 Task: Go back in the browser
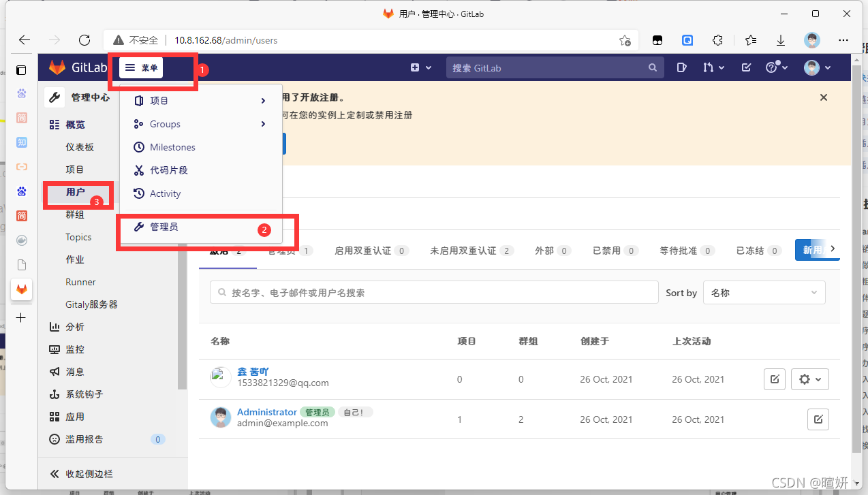(25, 40)
